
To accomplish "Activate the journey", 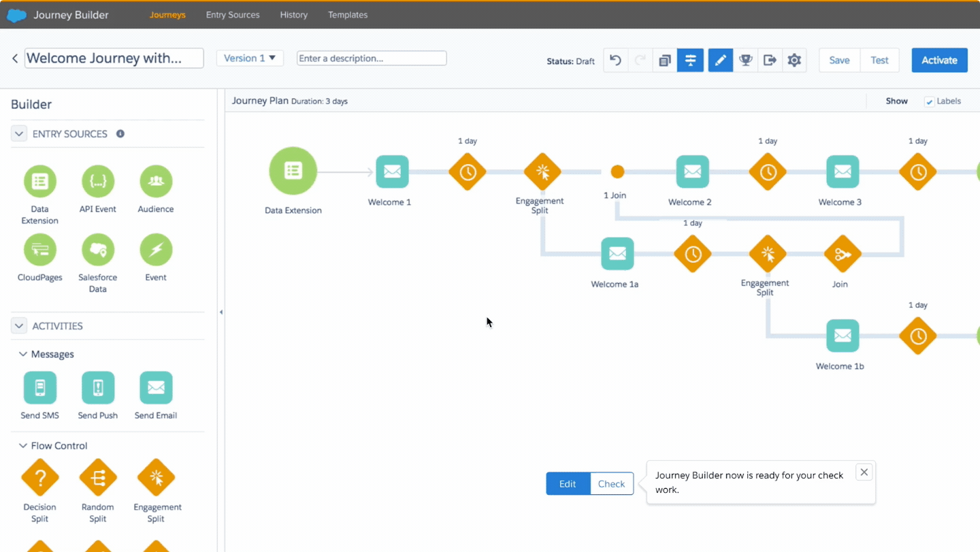I will (x=939, y=60).
